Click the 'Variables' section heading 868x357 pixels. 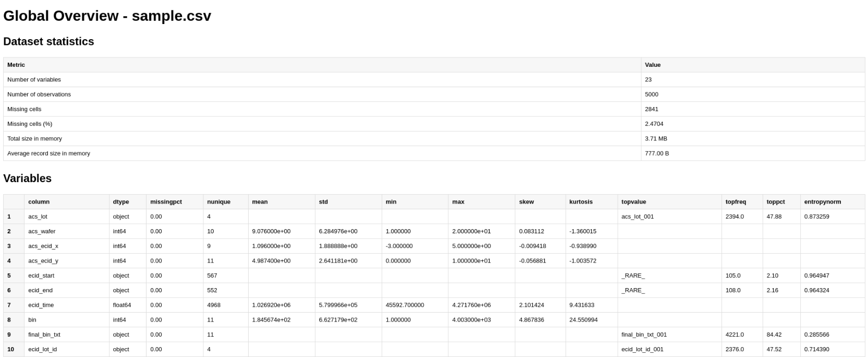pos(27,178)
